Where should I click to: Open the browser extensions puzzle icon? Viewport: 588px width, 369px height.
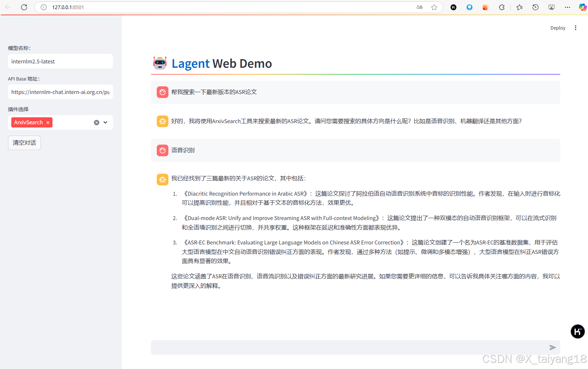(502, 7)
